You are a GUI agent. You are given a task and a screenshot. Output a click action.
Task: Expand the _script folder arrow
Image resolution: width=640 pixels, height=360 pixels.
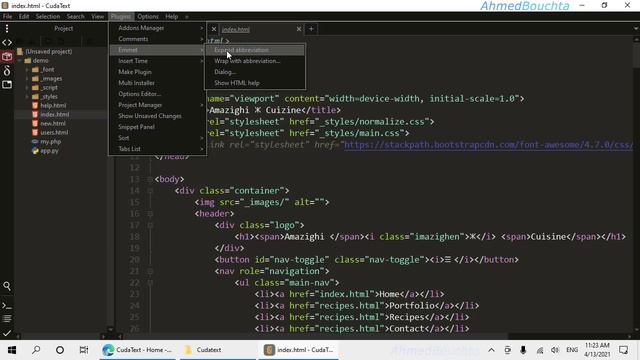(x=27, y=88)
